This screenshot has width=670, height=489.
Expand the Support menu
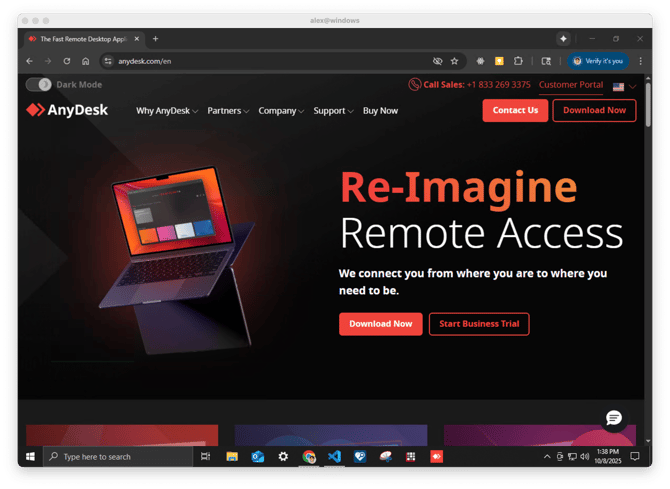tap(333, 111)
